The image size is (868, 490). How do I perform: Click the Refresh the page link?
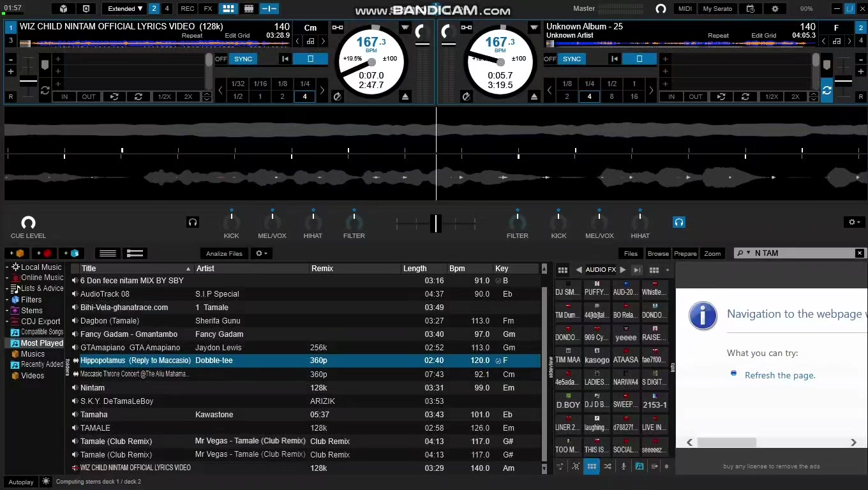(x=780, y=375)
